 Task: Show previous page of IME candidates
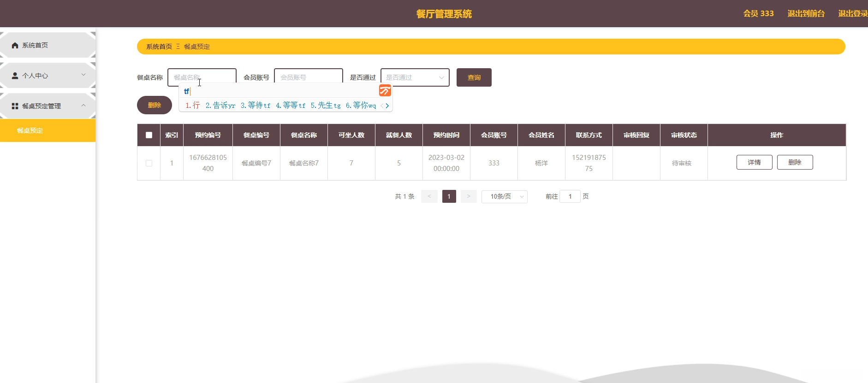(x=382, y=106)
